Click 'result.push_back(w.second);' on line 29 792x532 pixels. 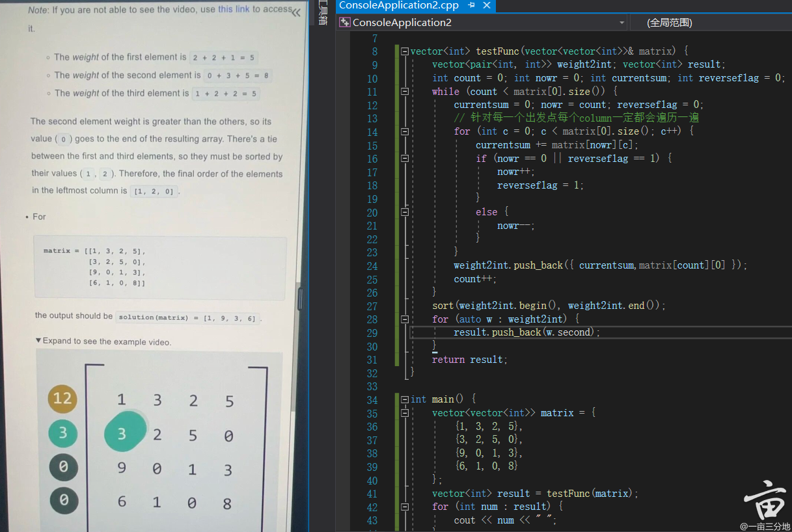tap(527, 332)
